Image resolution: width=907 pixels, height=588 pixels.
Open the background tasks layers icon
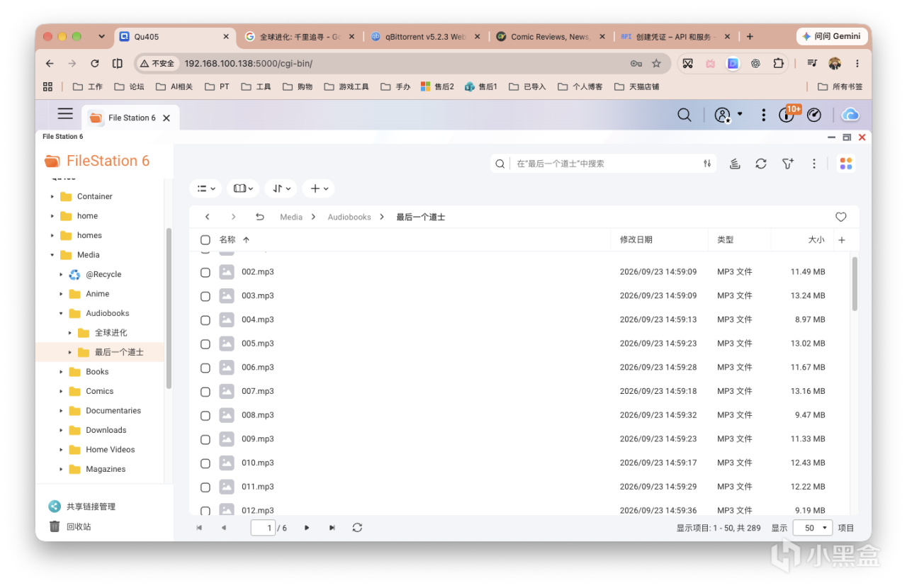[x=735, y=164]
